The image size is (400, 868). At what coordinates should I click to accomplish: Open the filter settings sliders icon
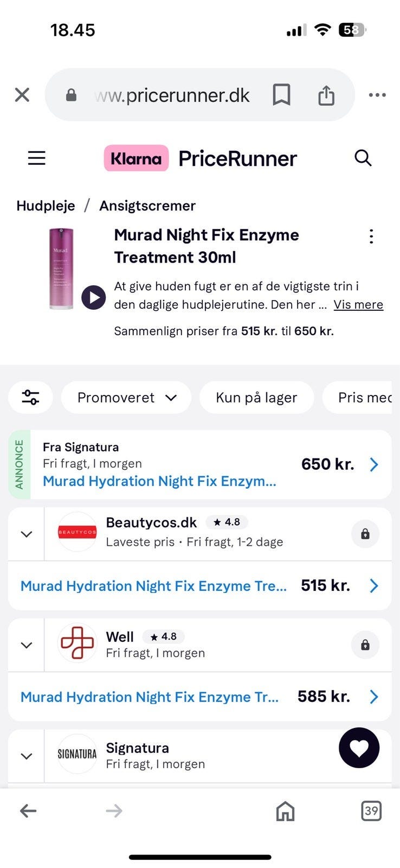30,398
